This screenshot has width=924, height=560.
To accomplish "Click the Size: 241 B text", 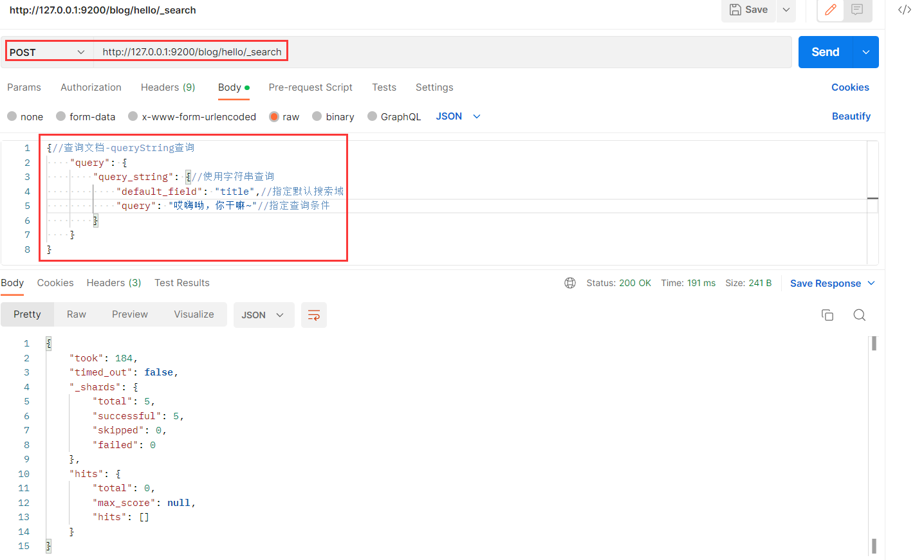I will coord(748,283).
